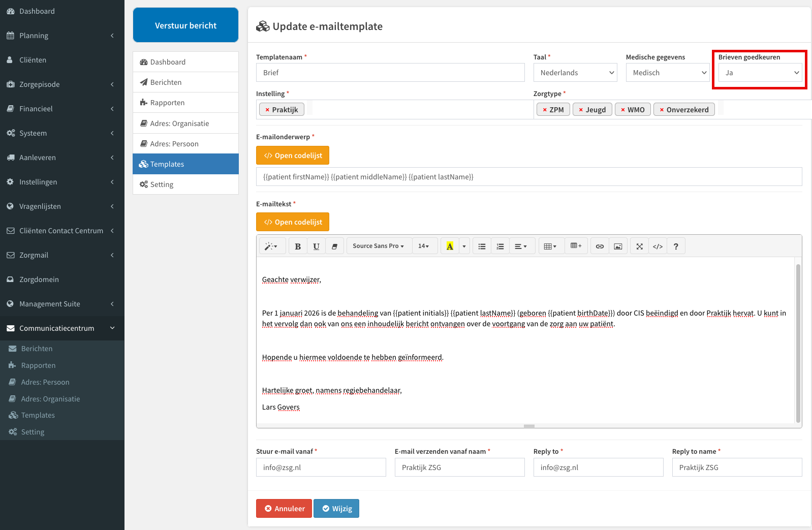Expand the Aanleveren sidebar menu
Image resolution: width=812 pixels, height=530 pixels.
click(62, 158)
